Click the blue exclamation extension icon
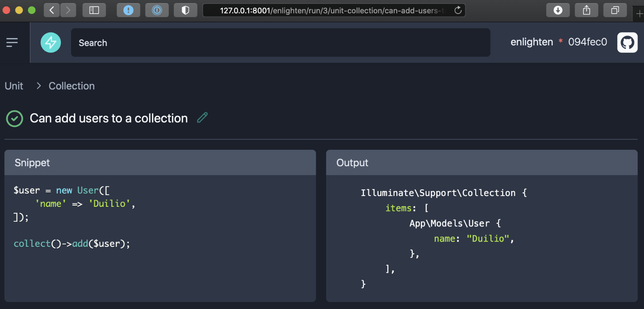The height and width of the screenshot is (309, 644). coord(128,10)
